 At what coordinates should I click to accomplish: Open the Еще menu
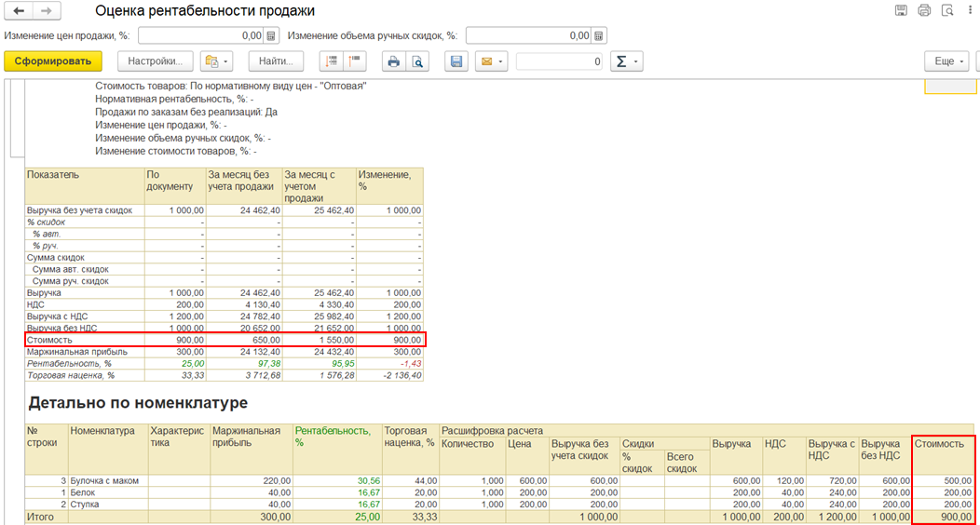945,61
